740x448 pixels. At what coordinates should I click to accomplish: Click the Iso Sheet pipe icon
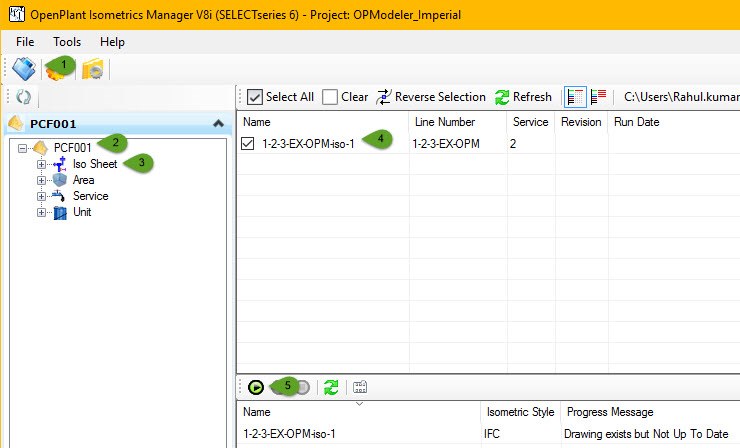point(60,164)
